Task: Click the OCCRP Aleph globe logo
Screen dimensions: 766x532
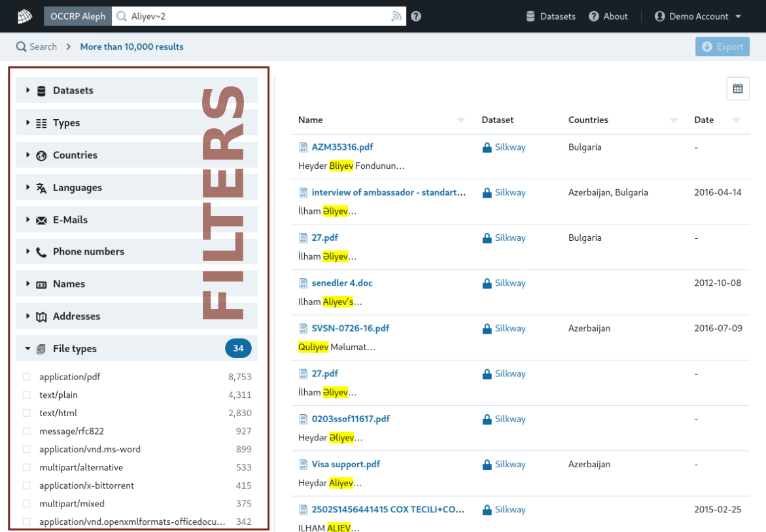Action: pyautogui.click(x=25, y=16)
